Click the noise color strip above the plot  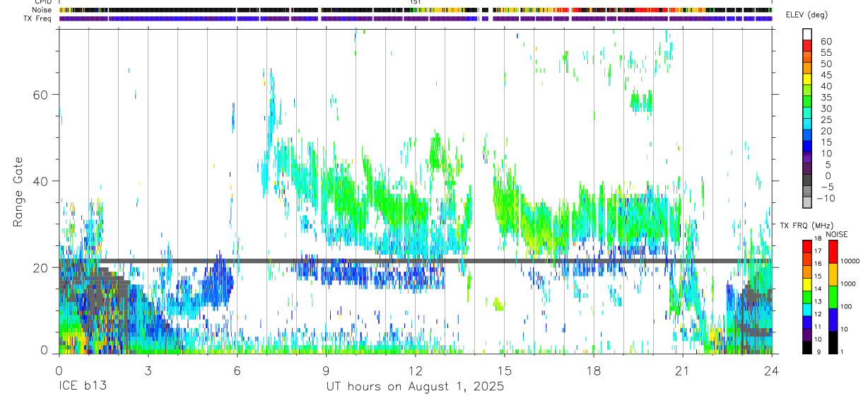click(416, 10)
